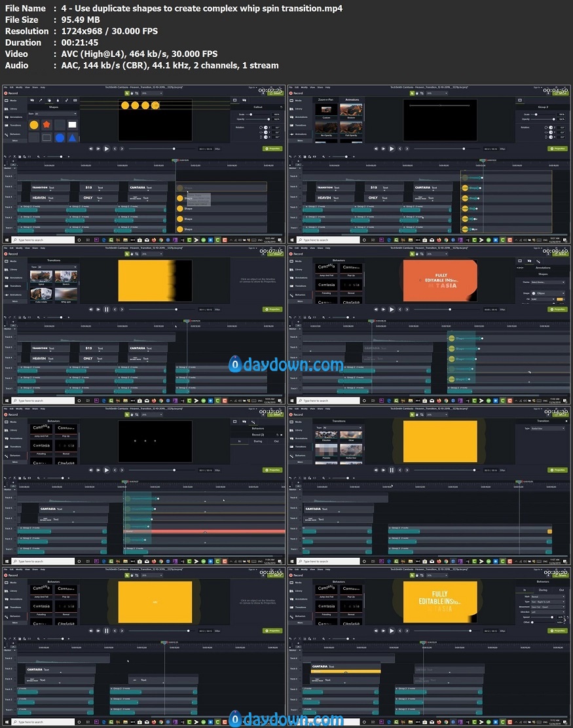Activate green select cursor tool in 00:04:50 frame

tap(412, 94)
